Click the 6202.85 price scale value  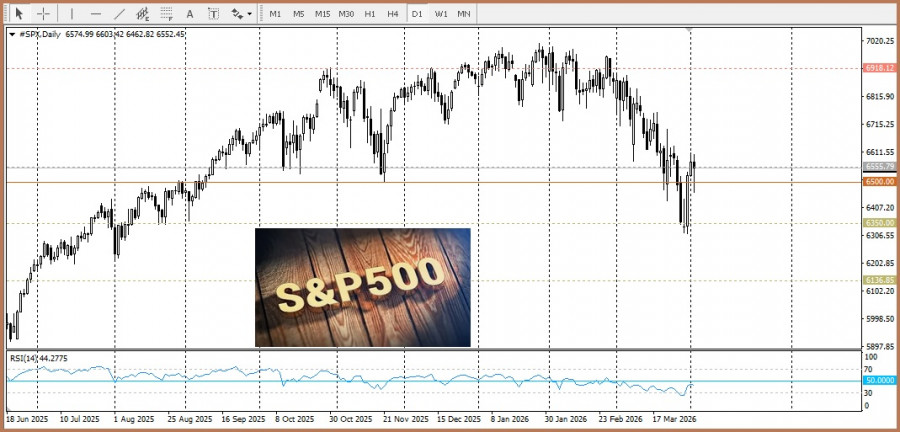click(881, 263)
